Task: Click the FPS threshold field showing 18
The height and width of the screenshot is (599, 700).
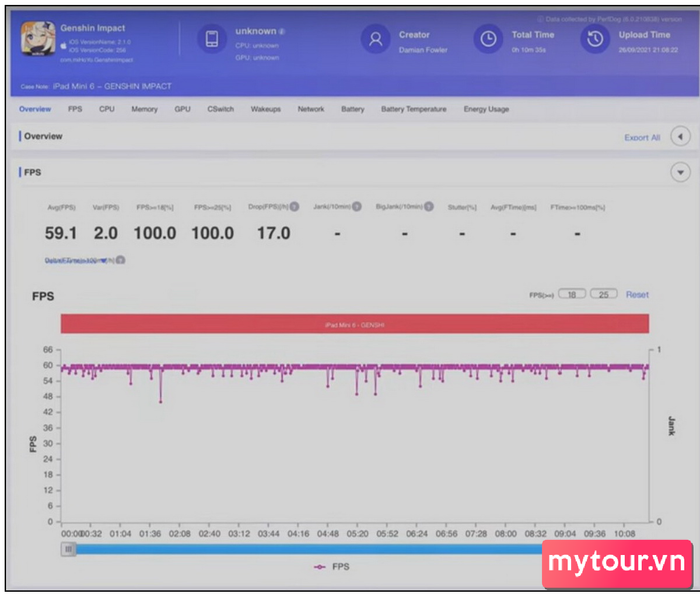Action: click(x=571, y=295)
